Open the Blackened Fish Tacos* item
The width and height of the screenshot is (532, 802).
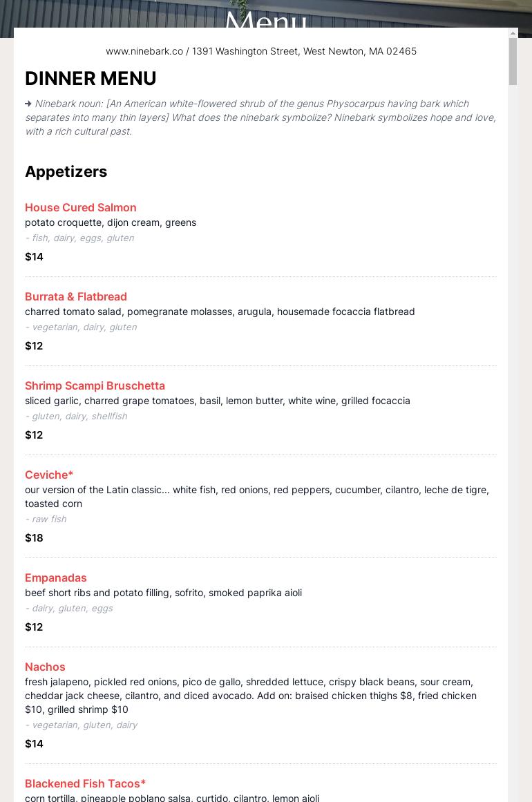pos(85,783)
